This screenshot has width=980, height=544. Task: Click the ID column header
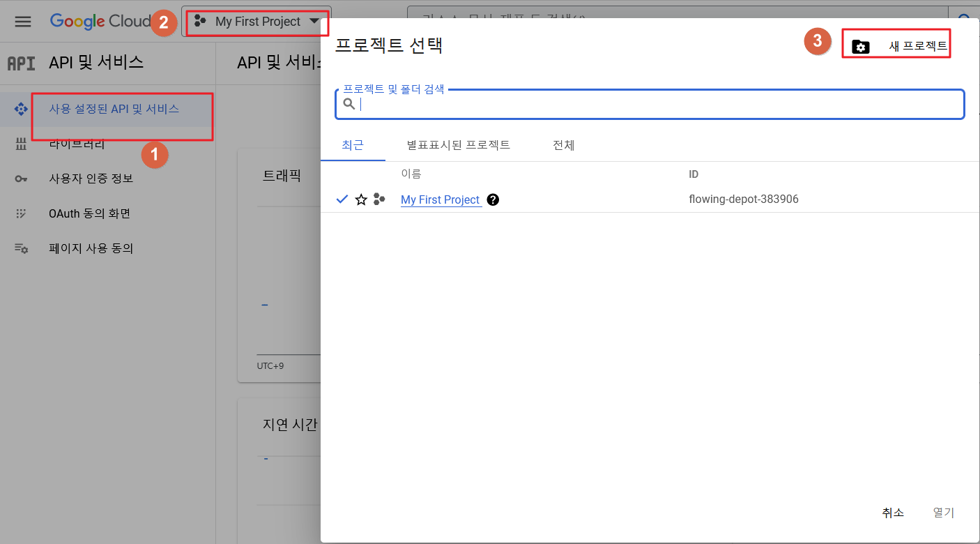coord(694,174)
